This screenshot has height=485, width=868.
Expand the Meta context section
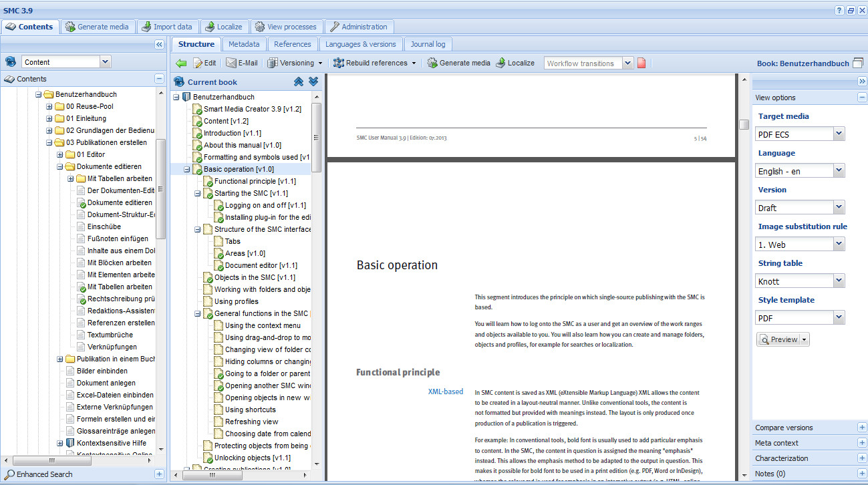862,443
